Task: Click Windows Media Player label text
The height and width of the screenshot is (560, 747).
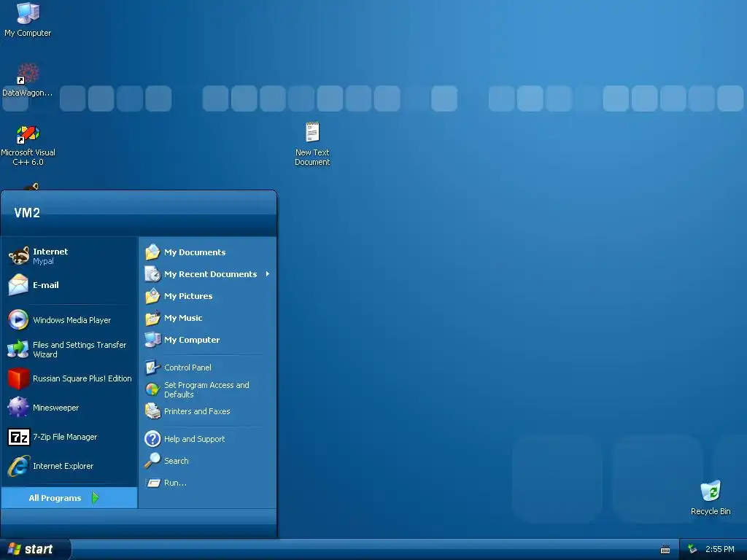Action: 71,320
